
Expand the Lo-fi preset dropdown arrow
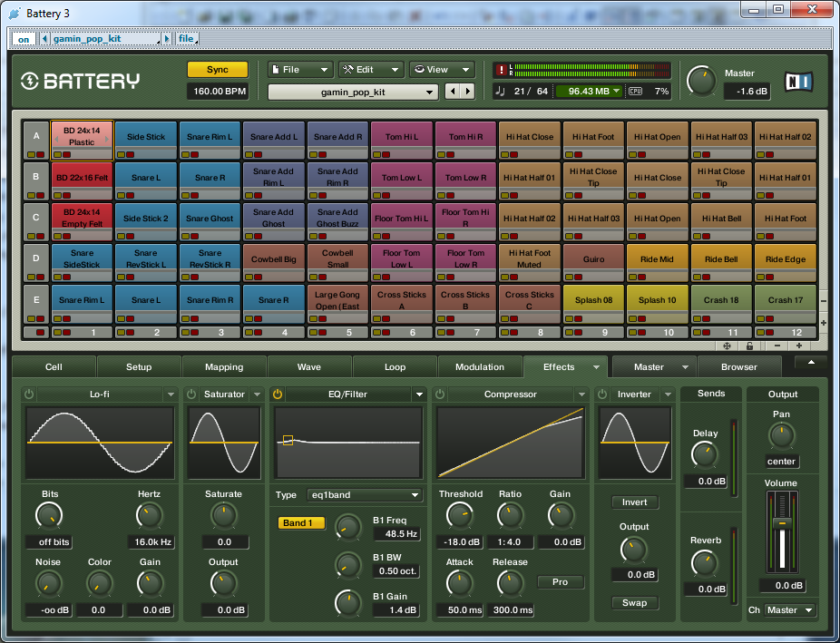pos(171,394)
